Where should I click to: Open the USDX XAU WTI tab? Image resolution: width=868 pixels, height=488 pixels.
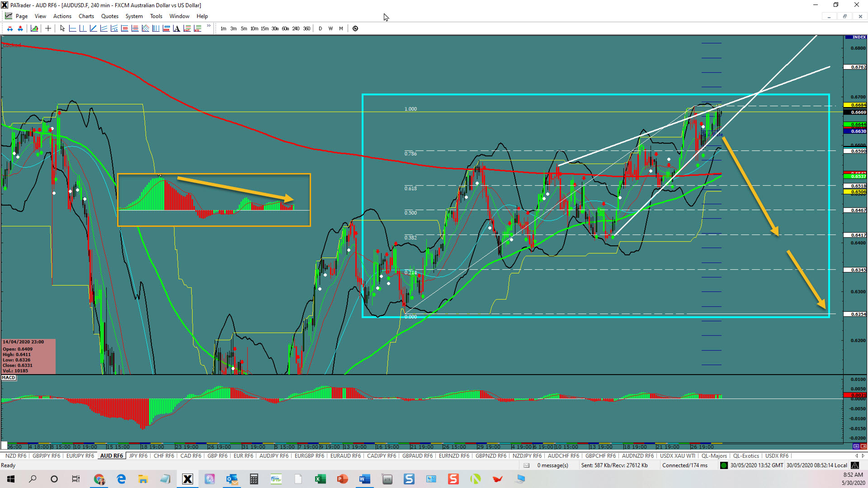pyautogui.click(x=677, y=456)
